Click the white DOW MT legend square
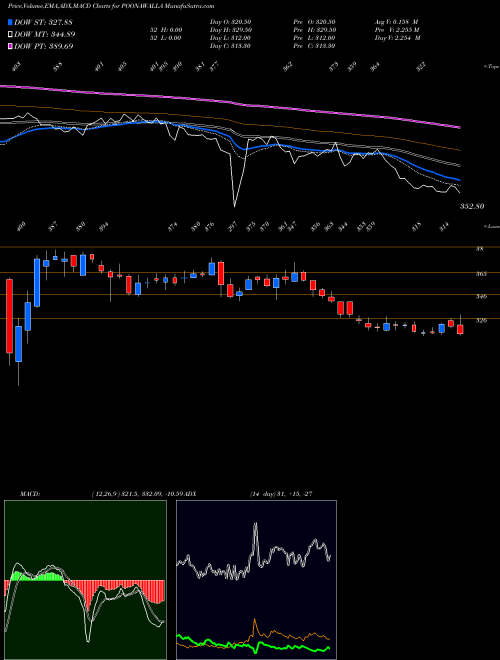Viewport: 500px width, 660px height. 10,34
